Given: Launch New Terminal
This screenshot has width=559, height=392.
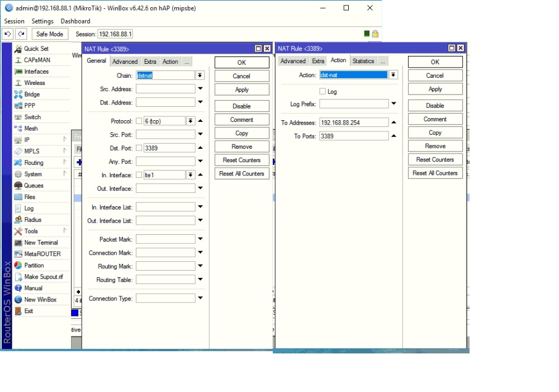Looking at the screenshot, I should (x=41, y=243).
